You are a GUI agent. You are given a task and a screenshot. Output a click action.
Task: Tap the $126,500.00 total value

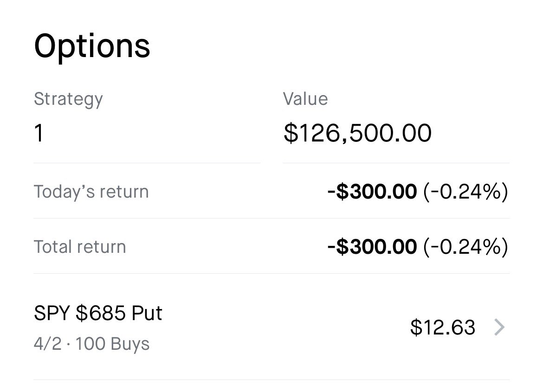[x=357, y=133]
